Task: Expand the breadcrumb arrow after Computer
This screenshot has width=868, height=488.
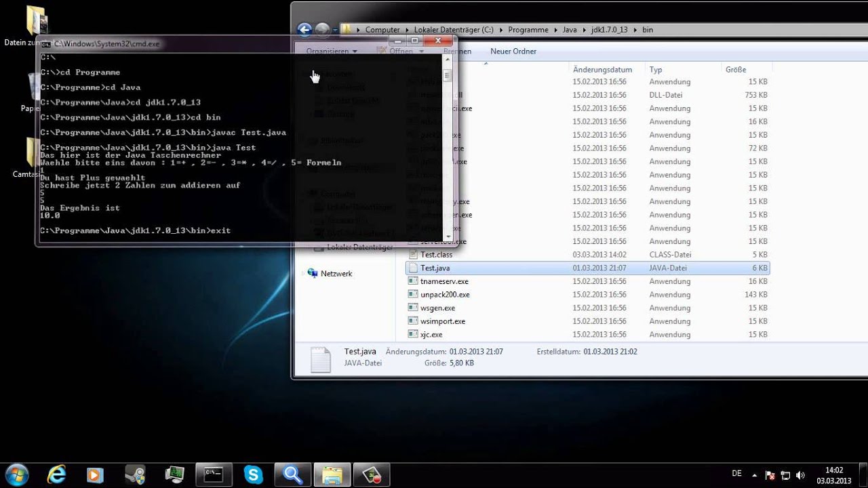Action: (408, 30)
